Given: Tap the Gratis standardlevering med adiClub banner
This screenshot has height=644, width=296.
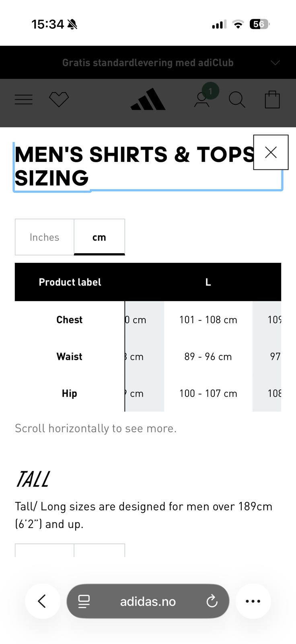Looking at the screenshot, I should 148,63.
